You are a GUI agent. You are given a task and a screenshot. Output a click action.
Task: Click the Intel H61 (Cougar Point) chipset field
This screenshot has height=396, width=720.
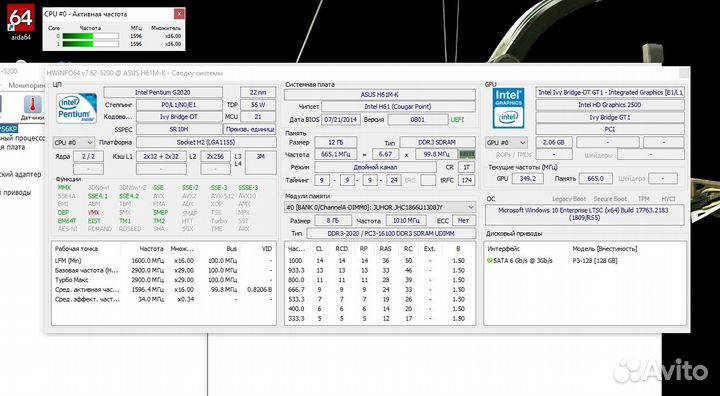[398, 107]
